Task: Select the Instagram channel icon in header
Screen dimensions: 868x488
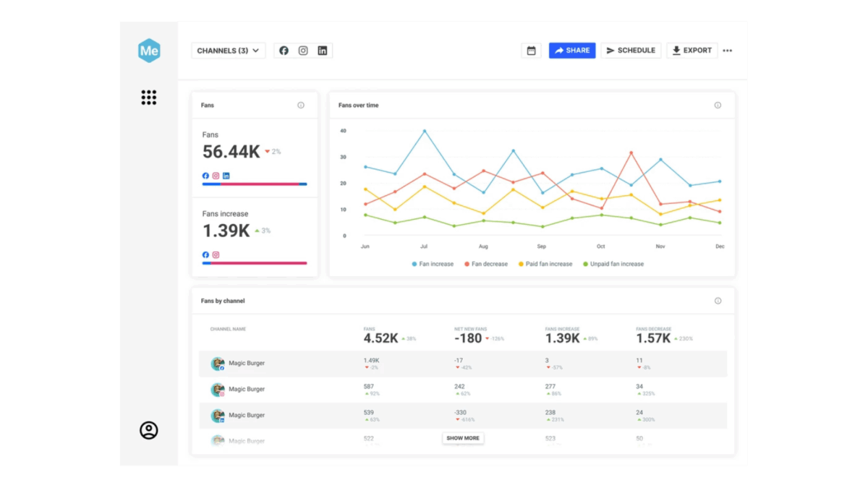Action: (x=303, y=51)
